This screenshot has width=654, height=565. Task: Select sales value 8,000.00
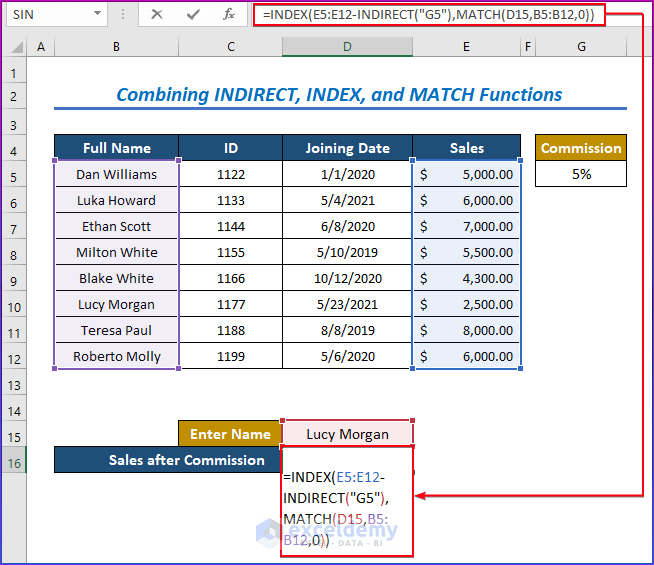[x=466, y=330]
